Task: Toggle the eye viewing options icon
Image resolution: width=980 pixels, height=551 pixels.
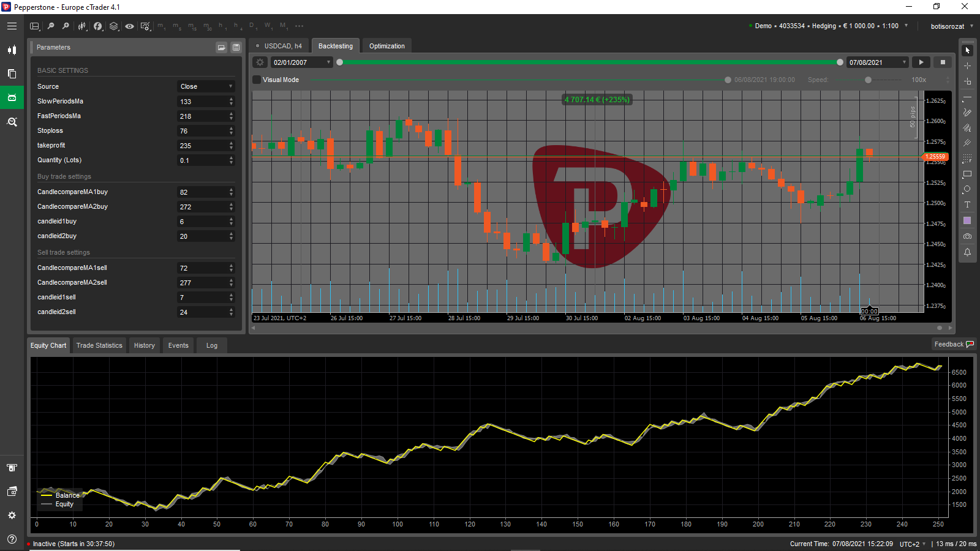Action: coord(129,26)
